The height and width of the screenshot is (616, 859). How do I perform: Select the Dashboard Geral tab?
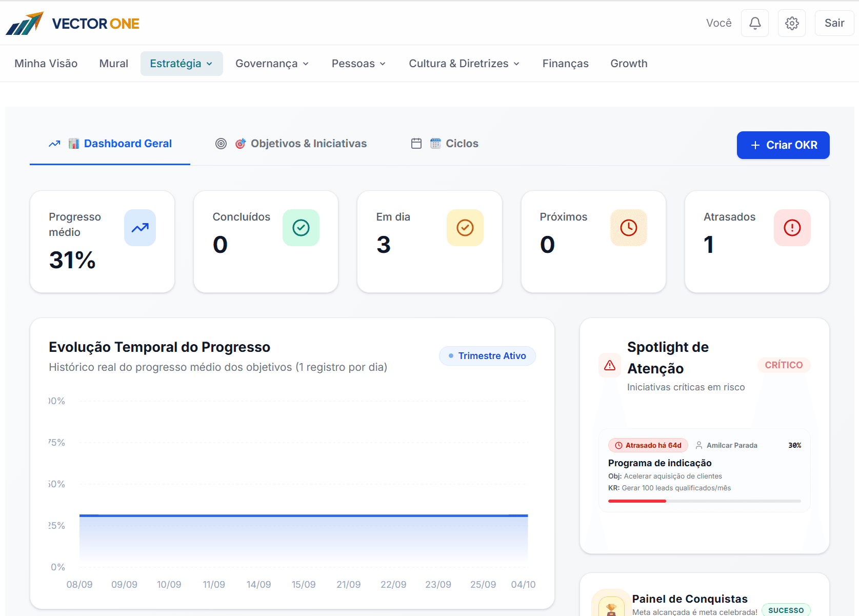[110, 144]
